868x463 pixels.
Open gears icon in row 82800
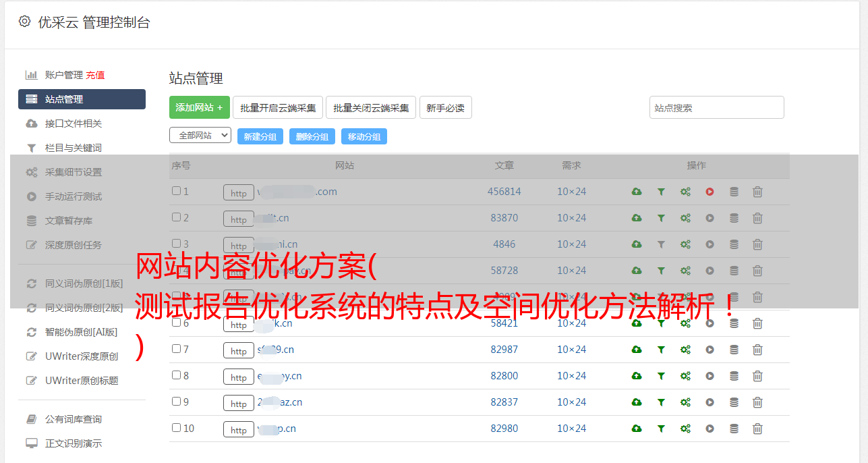coord(685,376)
